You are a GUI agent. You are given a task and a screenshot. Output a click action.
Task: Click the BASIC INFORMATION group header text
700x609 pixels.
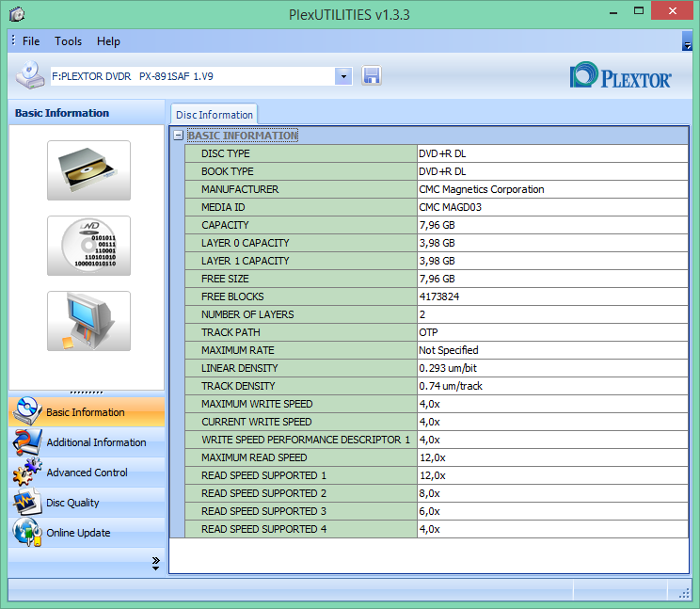click(x=243, y=136)
